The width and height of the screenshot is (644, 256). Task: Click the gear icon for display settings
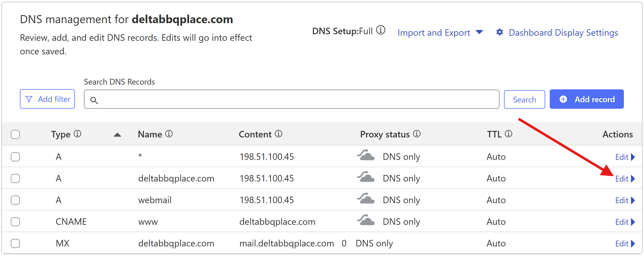[x=499, y=32]
